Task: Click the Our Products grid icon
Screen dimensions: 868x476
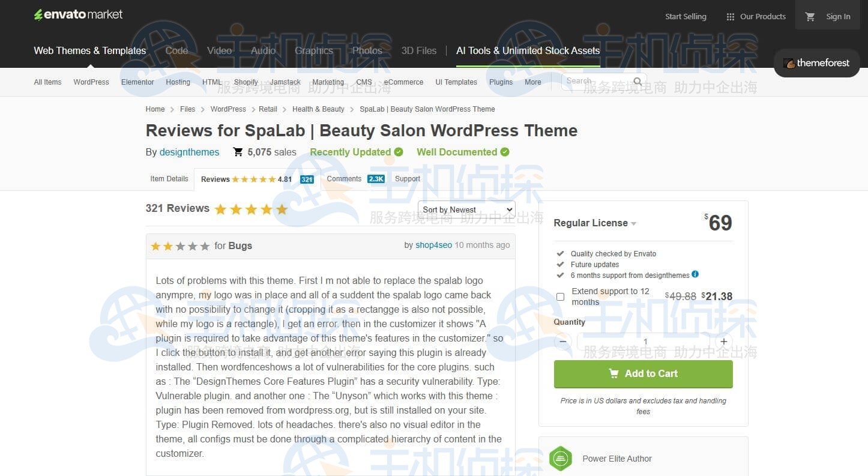Action: [730, 17]
